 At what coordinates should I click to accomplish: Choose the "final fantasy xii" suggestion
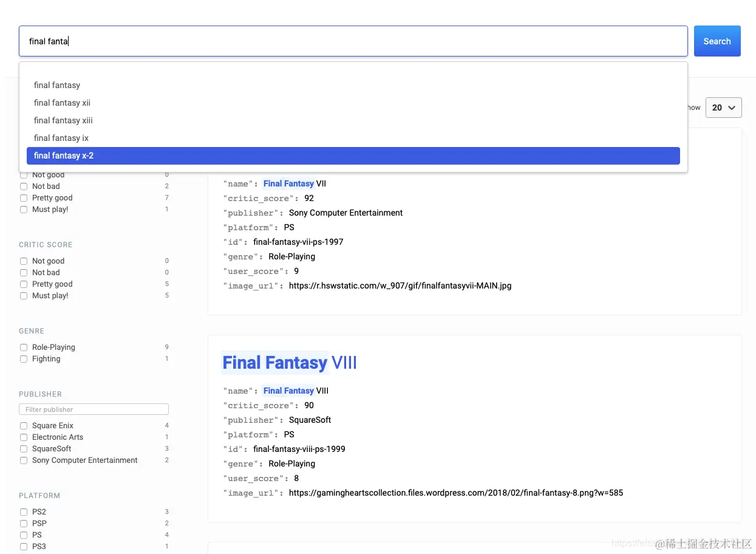pyautogui.click(x=353, y=103)
